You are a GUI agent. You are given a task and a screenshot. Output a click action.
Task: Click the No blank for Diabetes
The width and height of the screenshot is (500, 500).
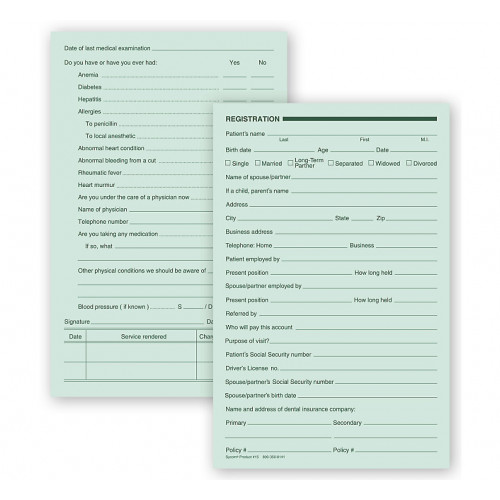[262, 88]
